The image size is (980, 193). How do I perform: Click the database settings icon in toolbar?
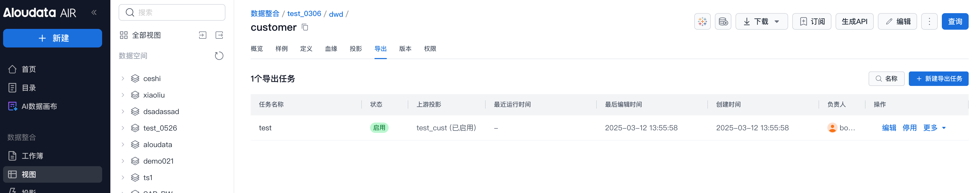pos(723,22)
